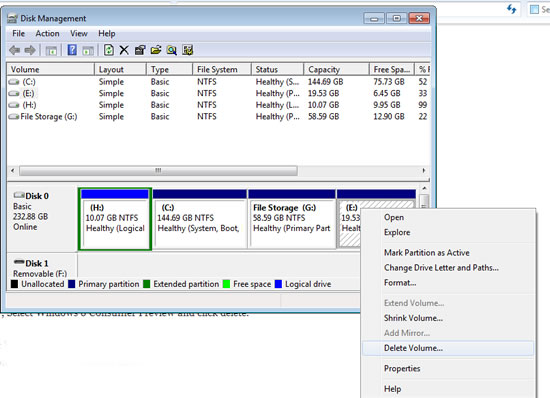The image size is (550, 398).
Task: Click the Extended partition legend swatch
Action: [x=147, y=284]
